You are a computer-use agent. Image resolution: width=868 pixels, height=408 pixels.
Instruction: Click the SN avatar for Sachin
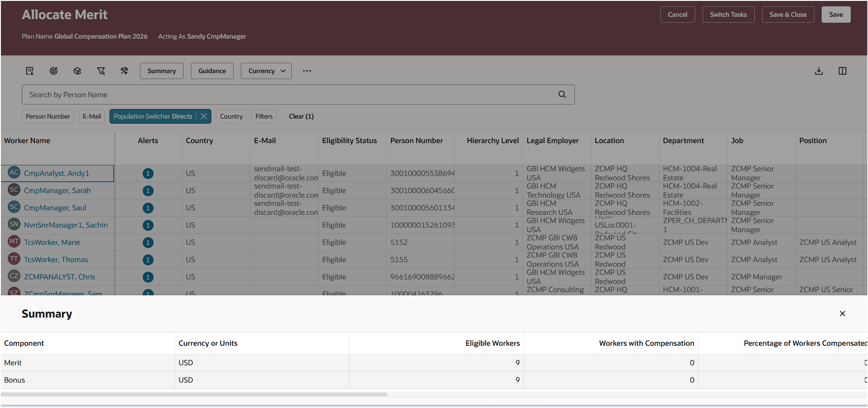coord(14,224)
